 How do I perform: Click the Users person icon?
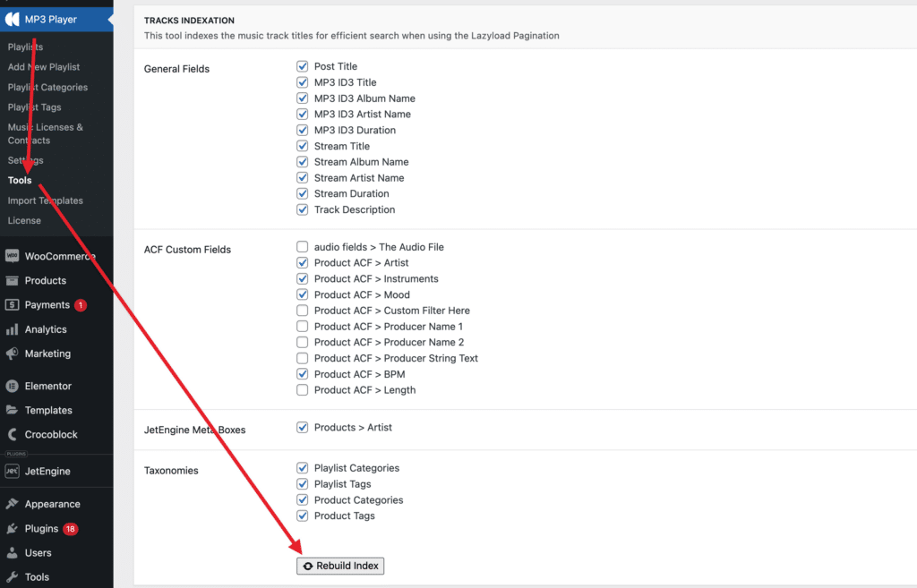point(12,553)
